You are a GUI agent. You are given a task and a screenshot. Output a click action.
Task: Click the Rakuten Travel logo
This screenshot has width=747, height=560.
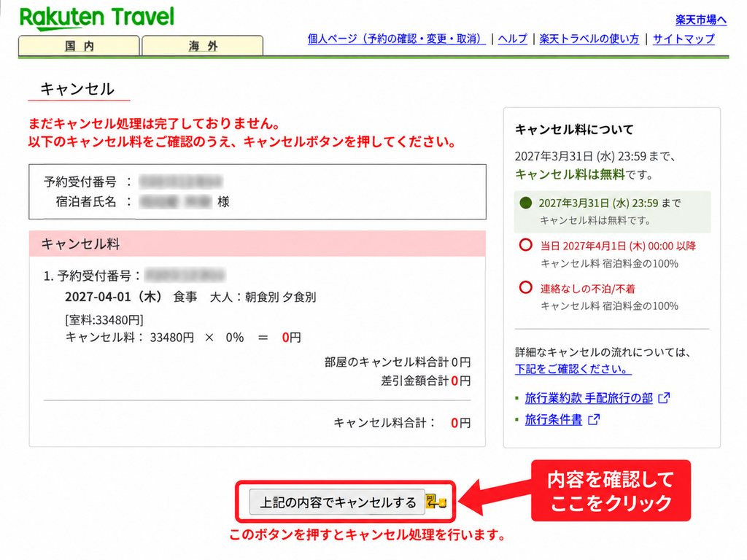tap(97, 18)
